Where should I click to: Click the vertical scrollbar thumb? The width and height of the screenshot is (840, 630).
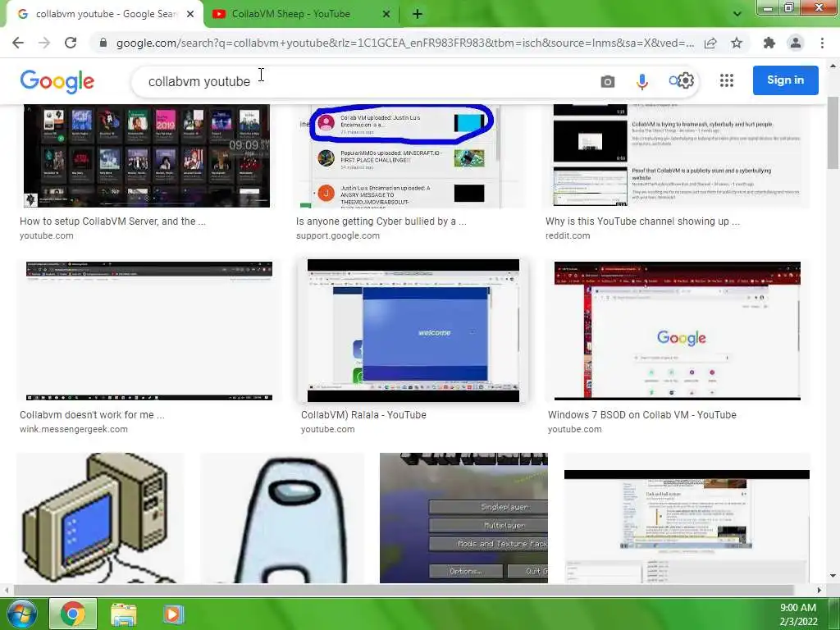[833, 132]
